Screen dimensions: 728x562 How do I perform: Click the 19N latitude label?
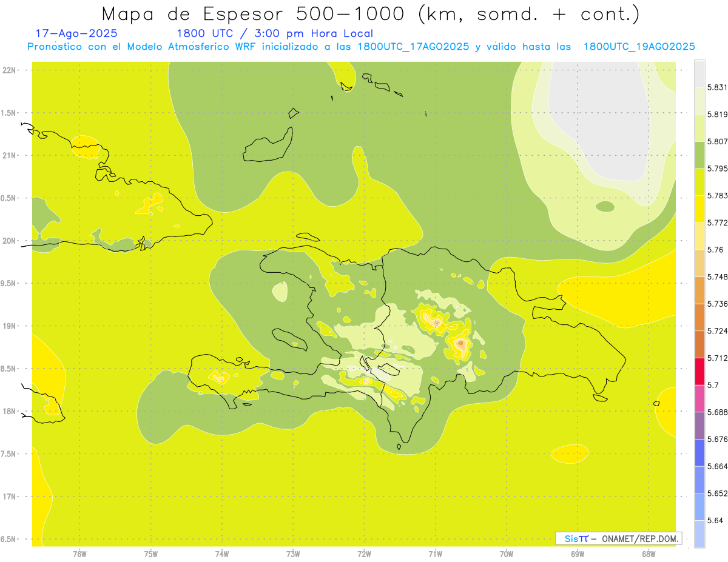(x=9, y=326)
